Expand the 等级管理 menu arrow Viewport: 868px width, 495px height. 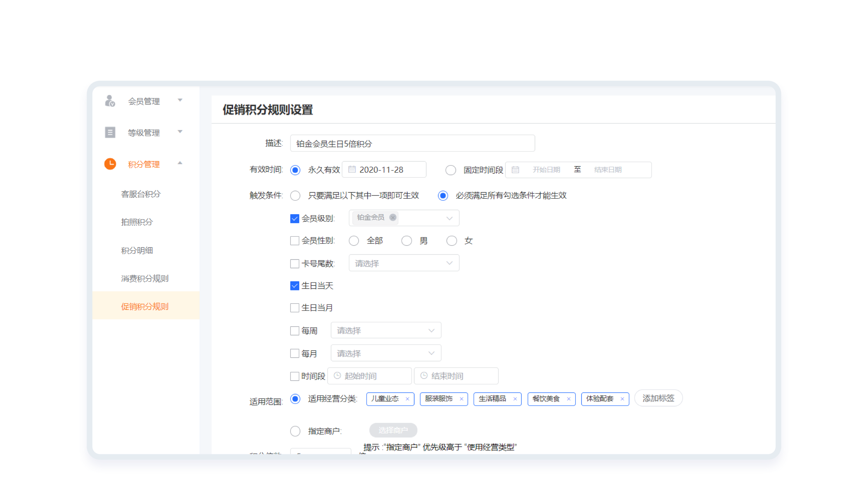click(x=180, y=132)
